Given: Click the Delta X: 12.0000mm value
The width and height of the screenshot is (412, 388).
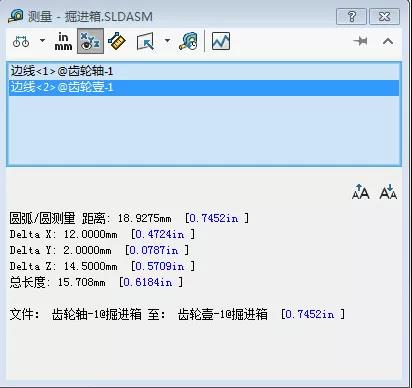Looking at the screenshot, I should (x=63, y=234).
